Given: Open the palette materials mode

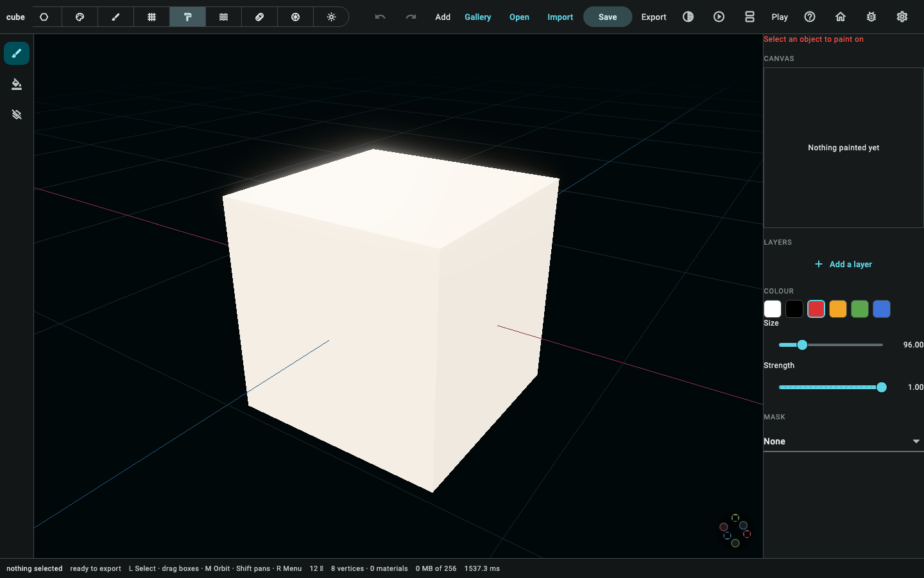Looking at the screenshot, I should [x=80, y=17].
